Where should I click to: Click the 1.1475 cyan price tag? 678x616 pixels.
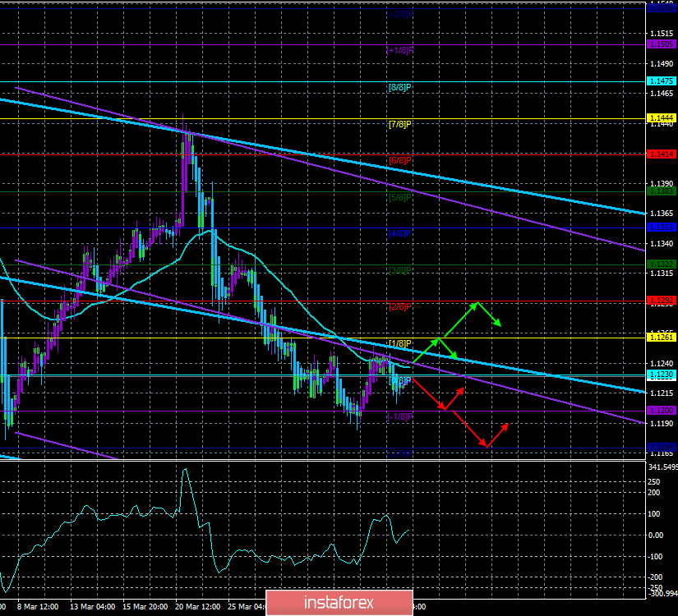click(661, 81)
